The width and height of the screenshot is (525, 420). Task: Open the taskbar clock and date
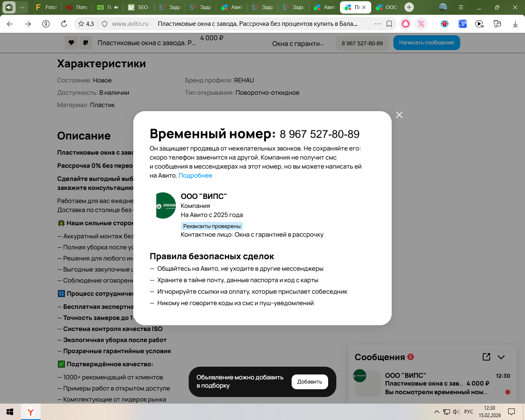pos(490,412)
